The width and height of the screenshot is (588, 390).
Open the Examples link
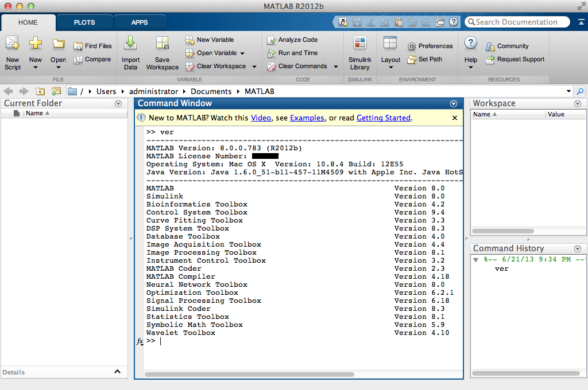point(307,118)
